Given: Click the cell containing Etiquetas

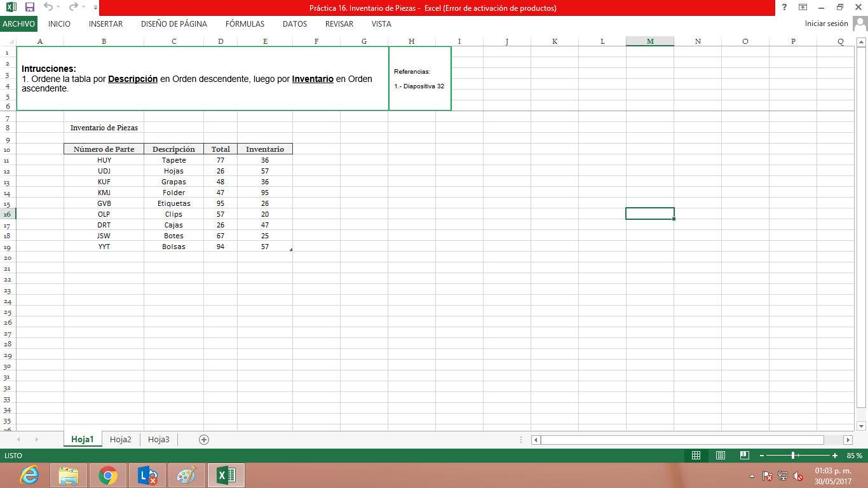Looking at the screenshot, I should click(x=173, y=203).
